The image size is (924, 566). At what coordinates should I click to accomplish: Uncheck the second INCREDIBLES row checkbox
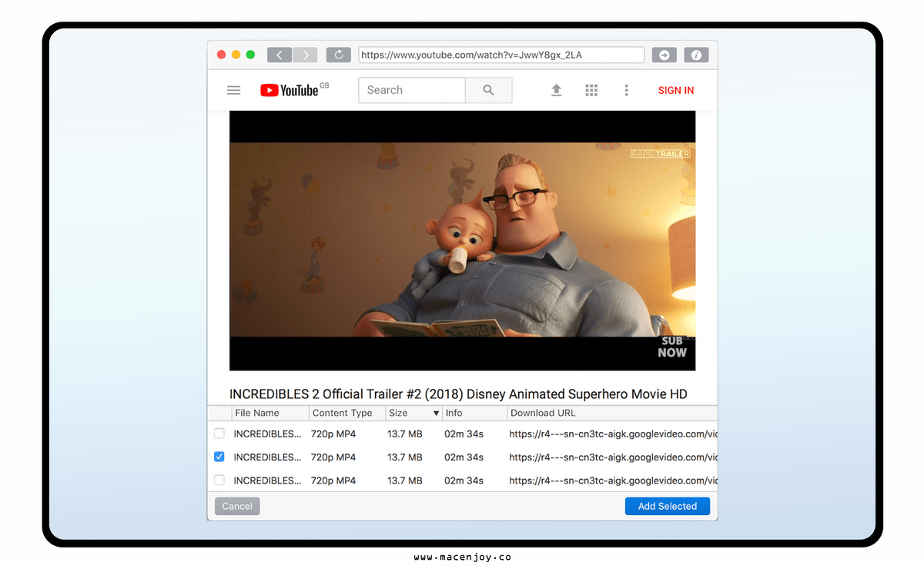click(219, 457)
